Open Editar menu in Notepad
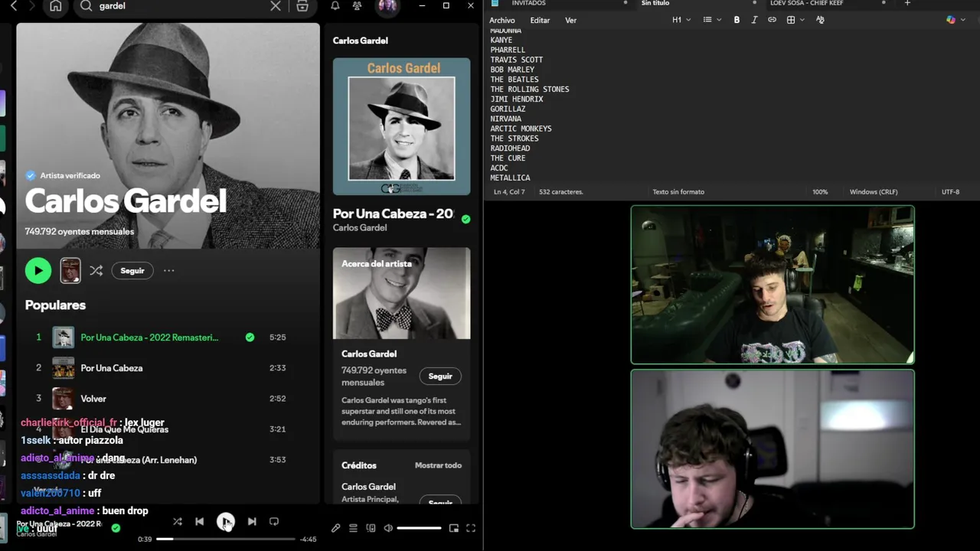Screen dimensions: 980x551 pos(540,21)
